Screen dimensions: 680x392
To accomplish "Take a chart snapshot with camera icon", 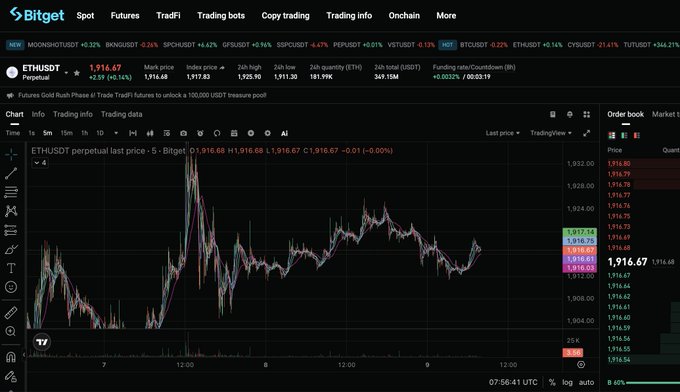I will tap(183, 133).
